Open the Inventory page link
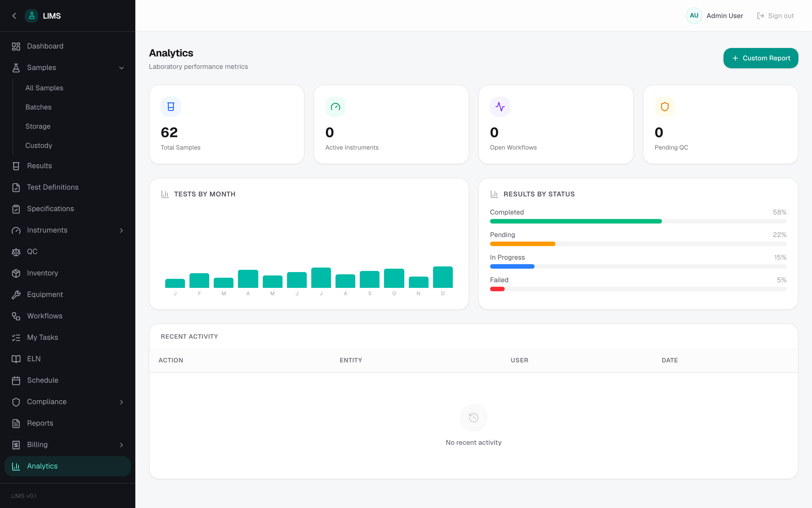This screenshot has width=812, height=508. pos(67,273)
